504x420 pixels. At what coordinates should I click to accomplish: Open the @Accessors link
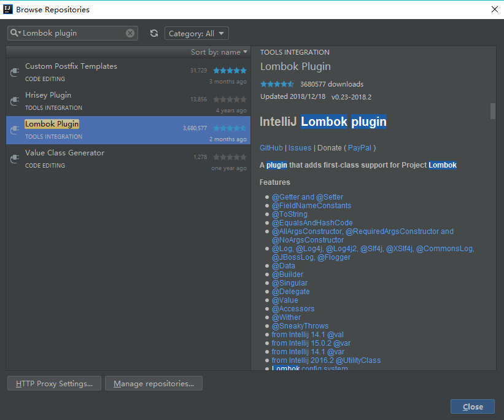(x=293, y=309)
